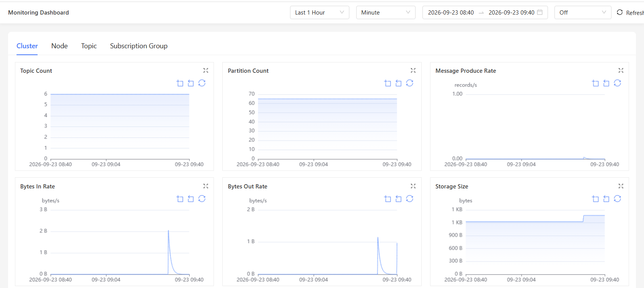Undo zoom on Message Produce Rate chart
The height and width of the screenshot is (288, 644).
pos(607,83)
